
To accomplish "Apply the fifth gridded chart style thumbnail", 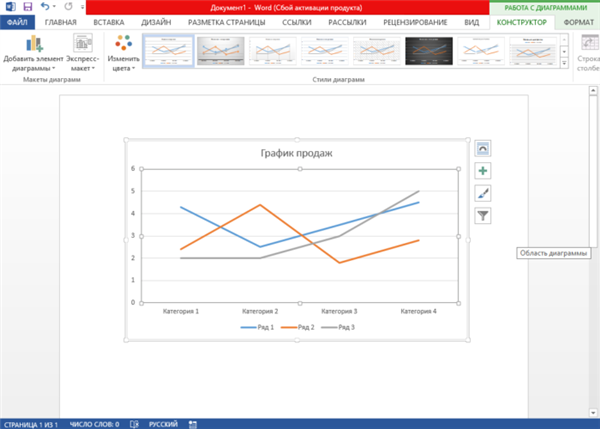I will pyautogui.click(x=377, y=51).
